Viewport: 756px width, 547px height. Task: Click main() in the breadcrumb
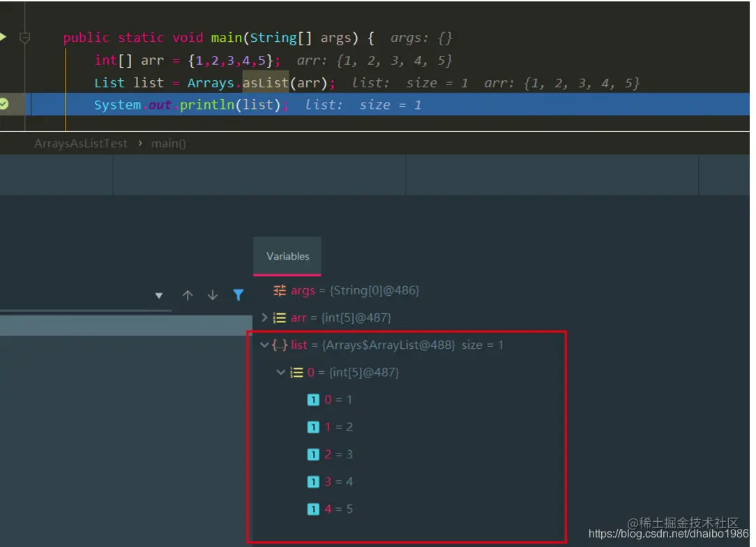168,143
